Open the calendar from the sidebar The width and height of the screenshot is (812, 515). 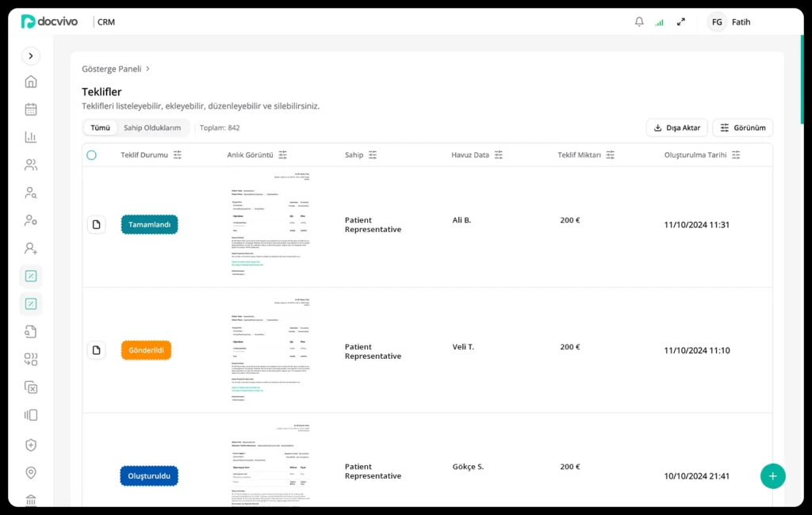click(x=31, y=109)
